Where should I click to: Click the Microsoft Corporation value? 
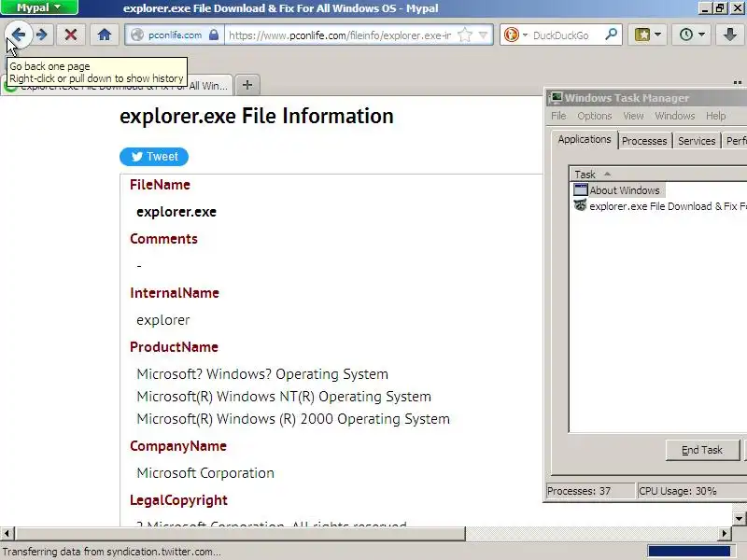(x=205, y=473)
